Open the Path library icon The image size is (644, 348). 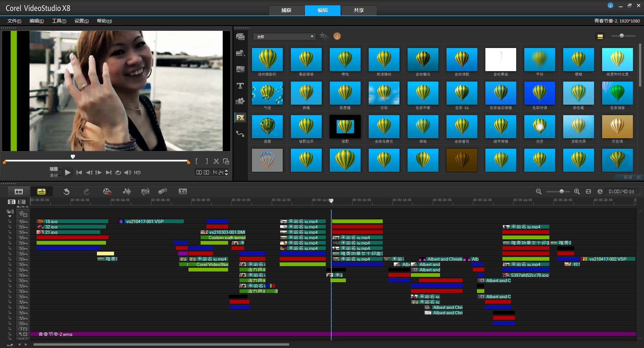point(240,134)
